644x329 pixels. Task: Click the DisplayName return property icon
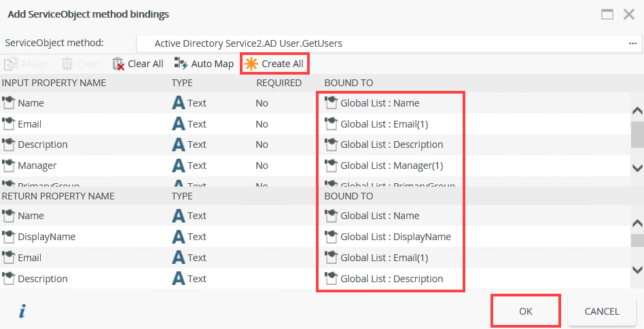pyautogui.click(x=9, y=237)
